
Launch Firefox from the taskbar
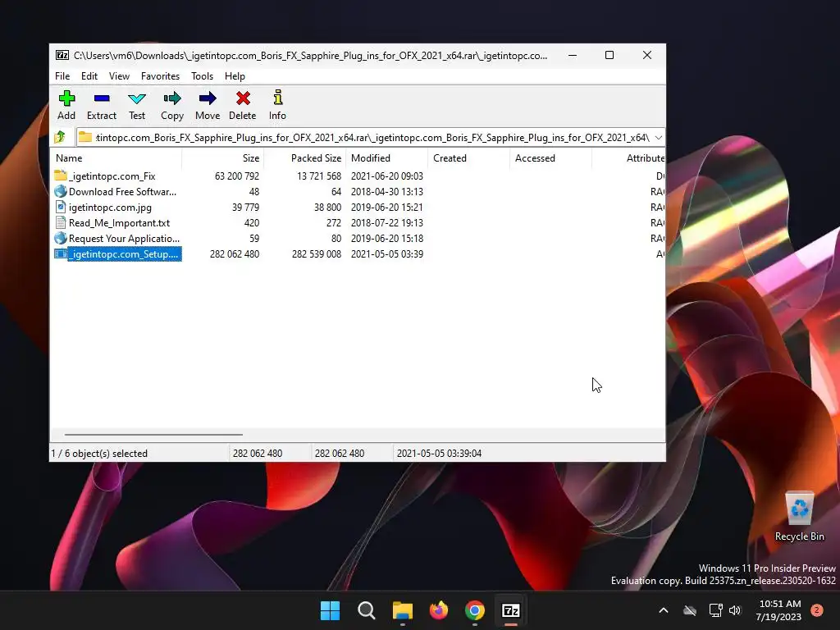[x=439, y=610]
